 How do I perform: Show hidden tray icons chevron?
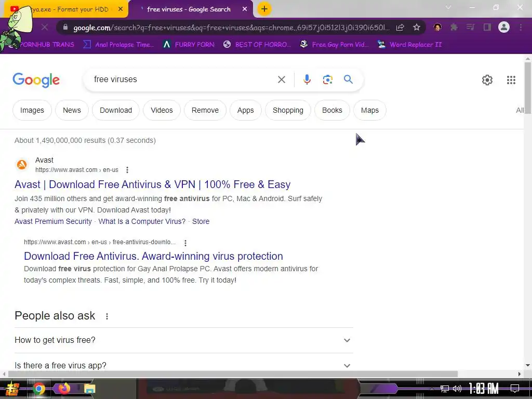432,389
